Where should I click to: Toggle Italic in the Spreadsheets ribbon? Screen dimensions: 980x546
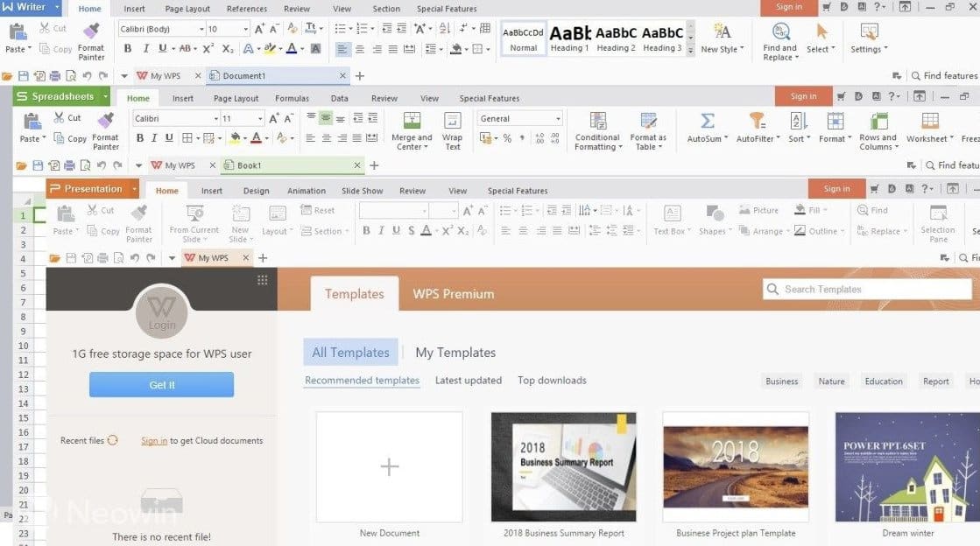point(154,138)
